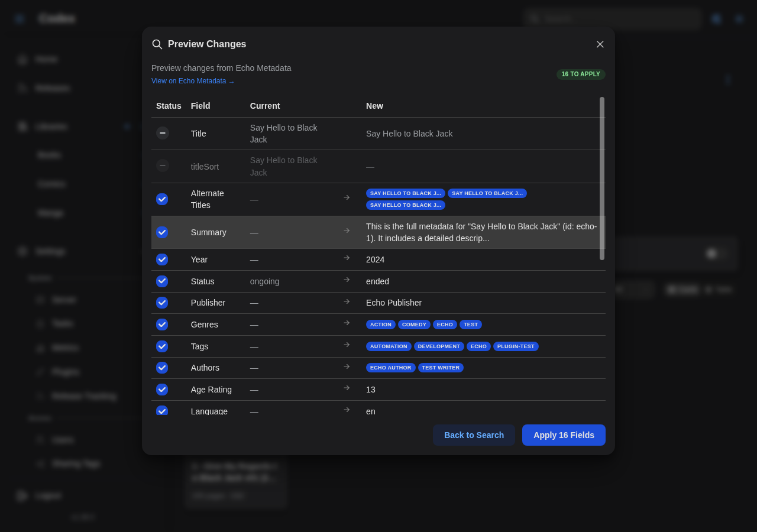Click the new Summary description text
This screenshot has height=532, width=757.
coord(481,232)
